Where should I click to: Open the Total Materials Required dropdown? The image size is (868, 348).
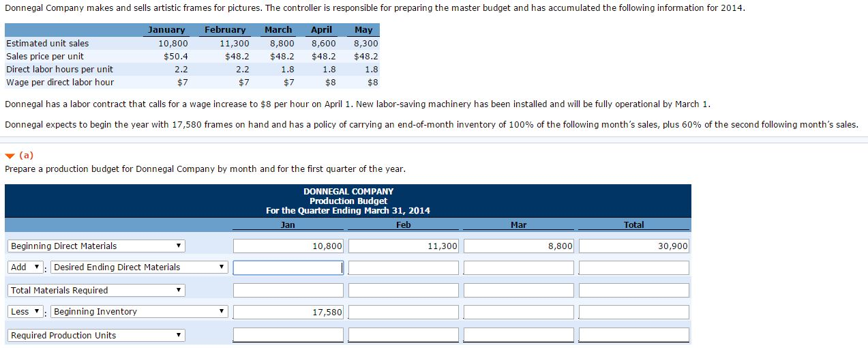pos(96,291)
